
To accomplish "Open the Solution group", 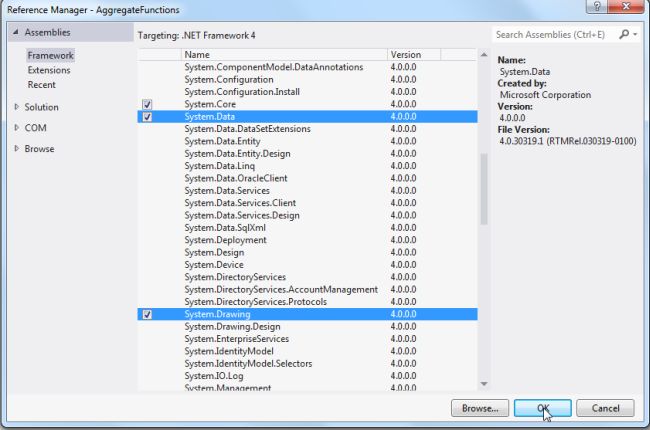I will point(41,107).
